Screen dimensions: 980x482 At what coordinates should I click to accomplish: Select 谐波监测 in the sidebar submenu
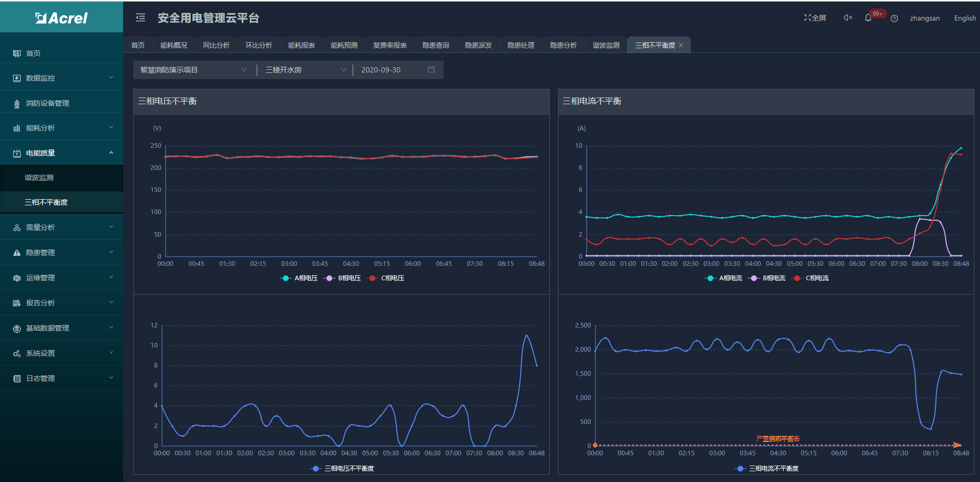(x=39, y=178)
